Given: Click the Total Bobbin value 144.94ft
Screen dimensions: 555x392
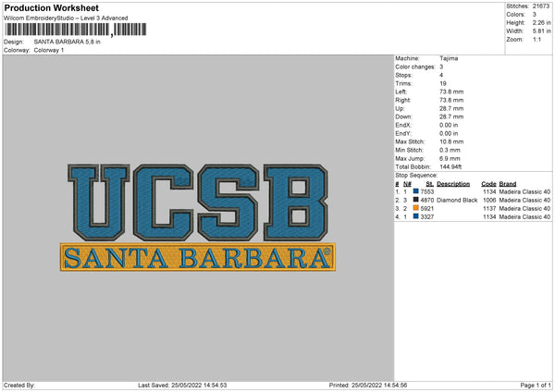Looking at the screenshot, I should [450, 166].
